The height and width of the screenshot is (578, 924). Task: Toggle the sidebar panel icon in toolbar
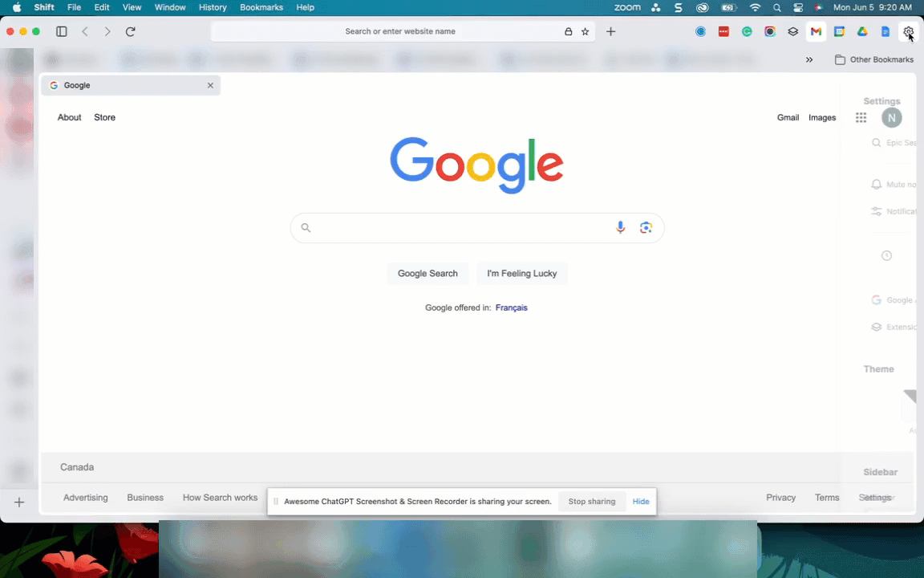[x=61, y=31]
